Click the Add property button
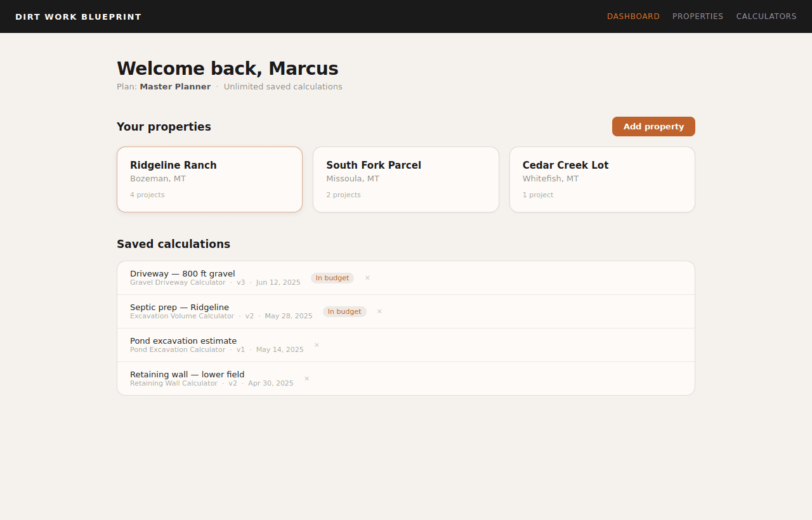This screenshot has width=812, height=520. (653, 126)
